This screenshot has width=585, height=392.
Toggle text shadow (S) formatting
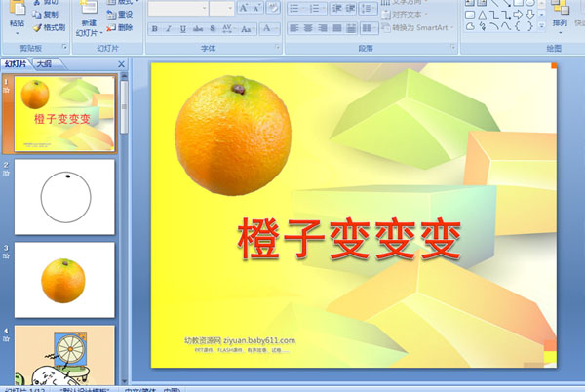[x=213, y=28]
